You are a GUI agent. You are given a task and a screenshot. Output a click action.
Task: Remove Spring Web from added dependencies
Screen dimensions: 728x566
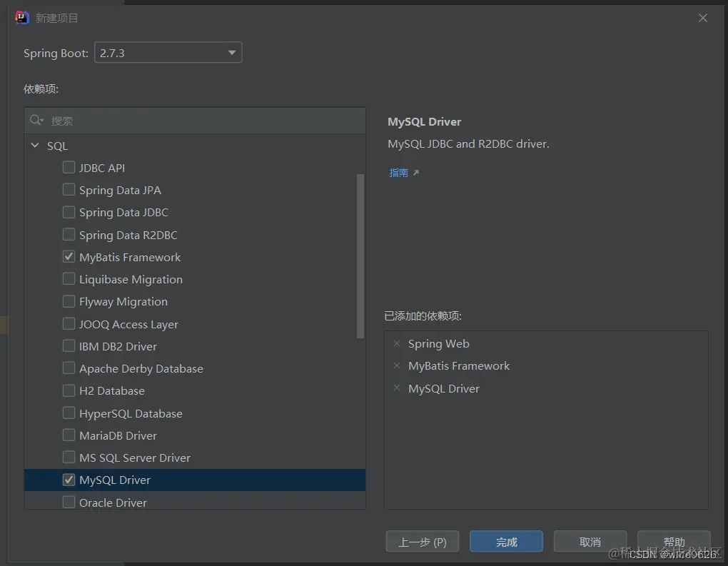[x=397, y=343]
